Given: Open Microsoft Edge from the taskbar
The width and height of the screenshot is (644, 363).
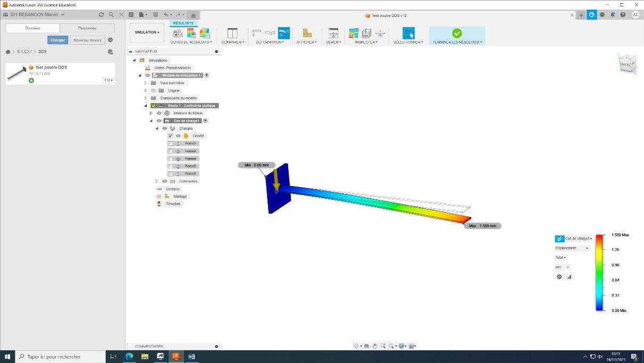Looking at the screenshot, I should [129, 357].
